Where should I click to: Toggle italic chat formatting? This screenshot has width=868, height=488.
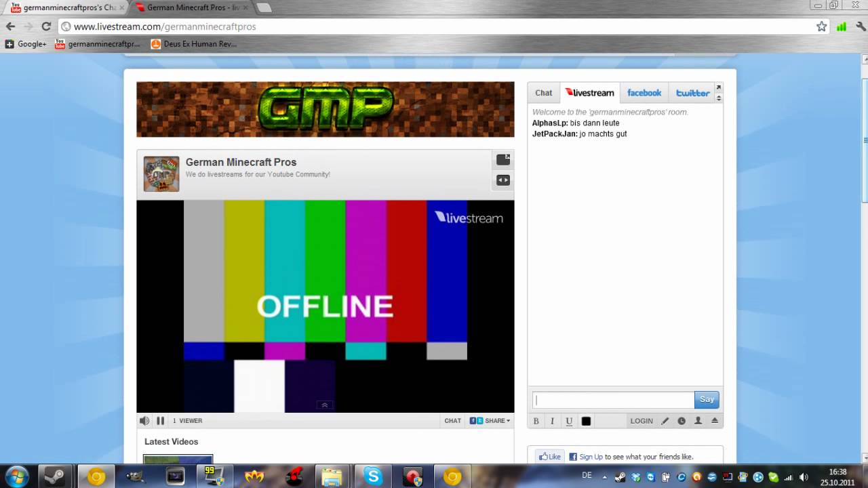point(552,421)
